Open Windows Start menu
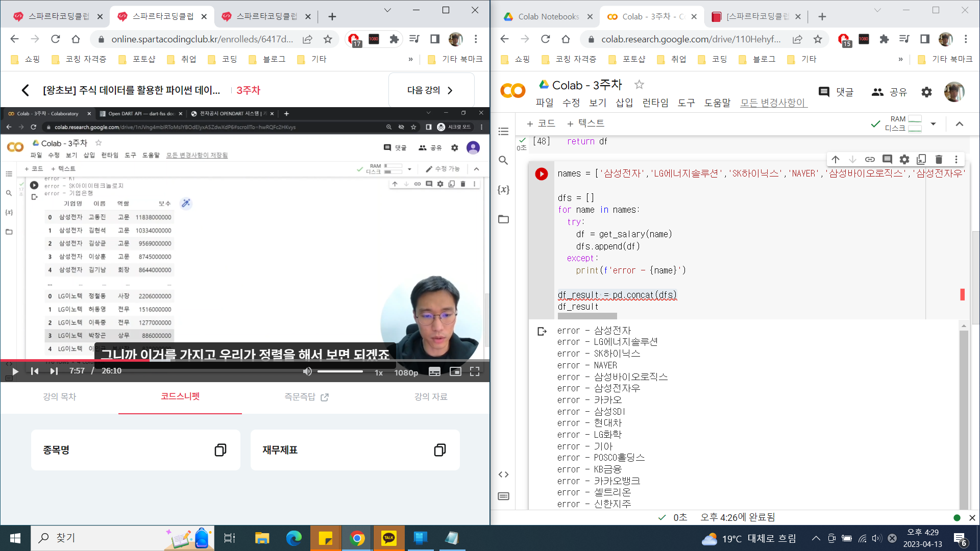The height and width of the screenshot is (551, 980). coord(15,538)
